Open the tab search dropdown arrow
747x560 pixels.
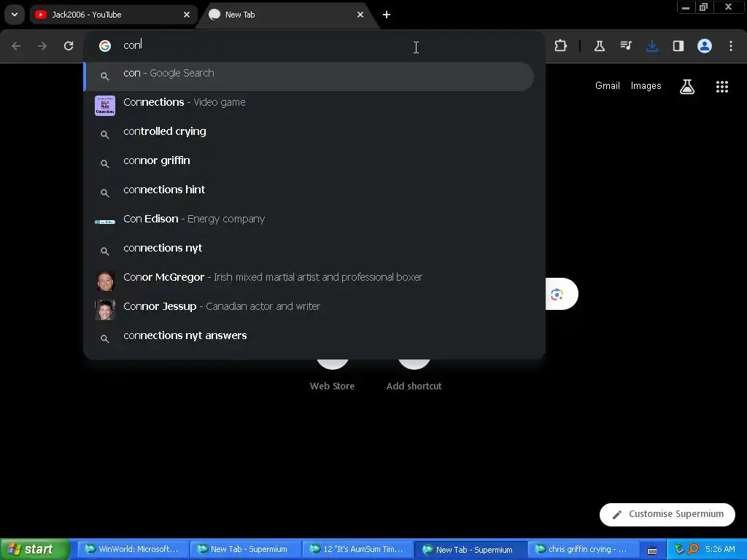pyautogui.click(x=15, y=15)
